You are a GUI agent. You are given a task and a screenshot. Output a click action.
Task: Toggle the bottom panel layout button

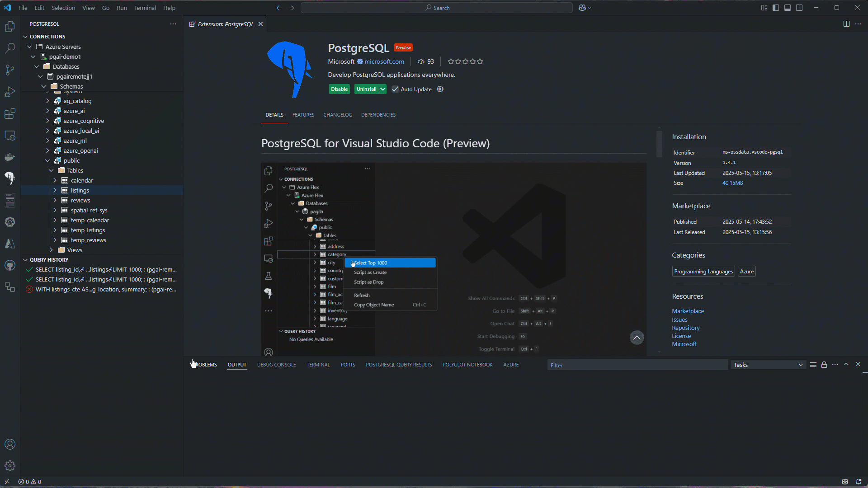(x=788, y=8)
